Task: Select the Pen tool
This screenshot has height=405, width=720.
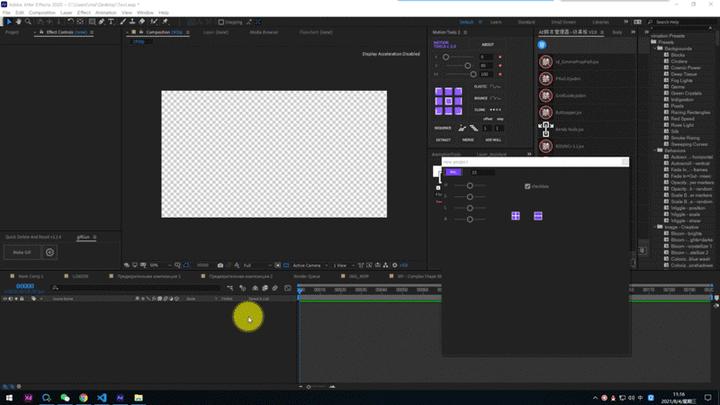Action: [x=101, y=22]
